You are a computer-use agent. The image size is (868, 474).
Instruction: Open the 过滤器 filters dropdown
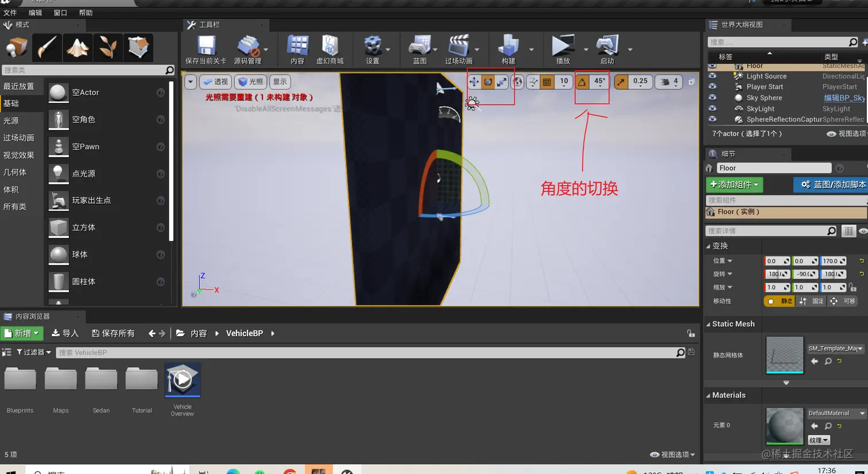tap(34, 352)
